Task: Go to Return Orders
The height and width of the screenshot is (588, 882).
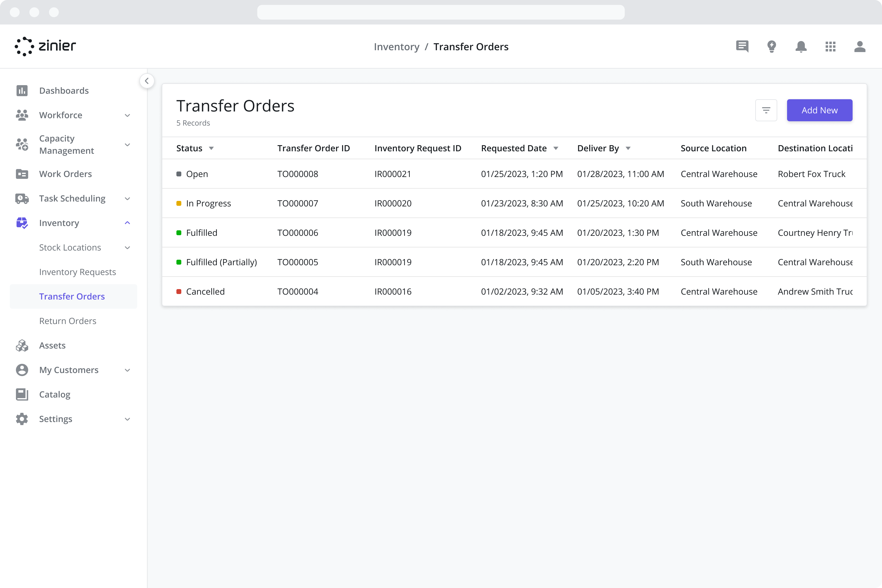Action: tap(68, 321)
